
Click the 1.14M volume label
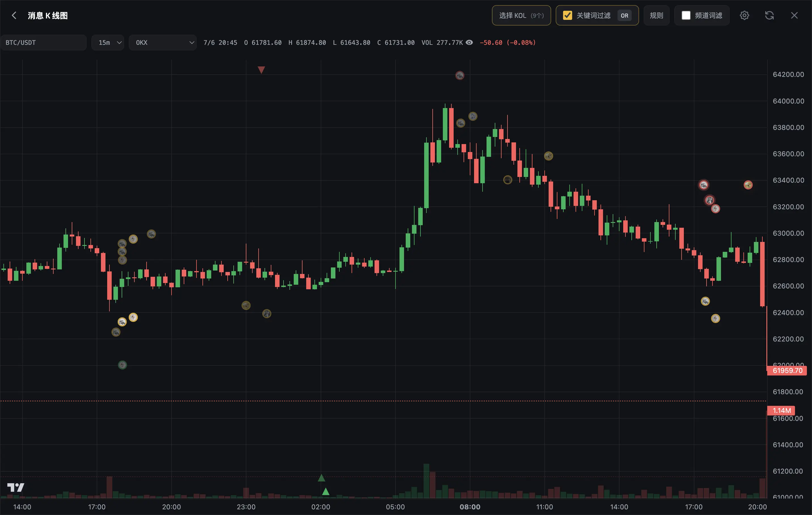tap(781, 411)
